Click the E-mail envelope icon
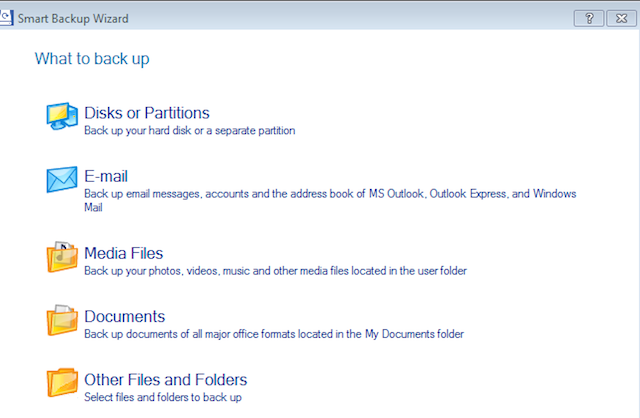 [62, 179]
